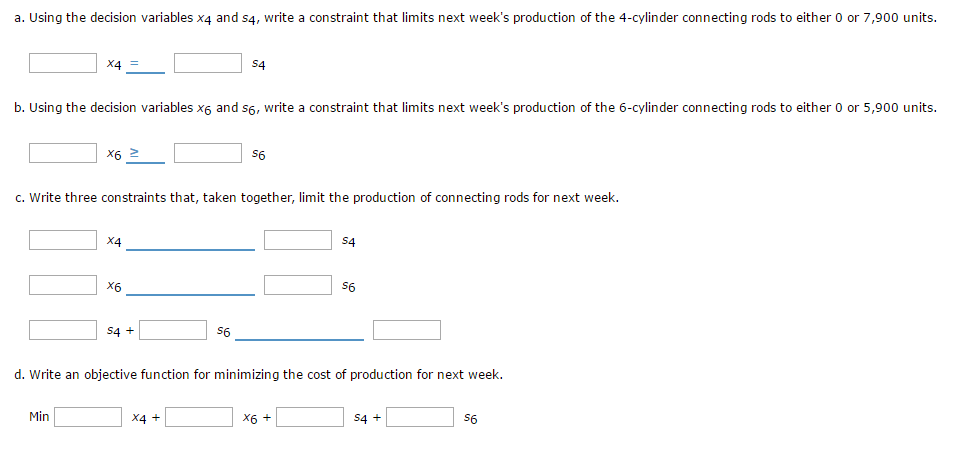
Task: Open the equals sign dropdown in part a
Action: 145,64
